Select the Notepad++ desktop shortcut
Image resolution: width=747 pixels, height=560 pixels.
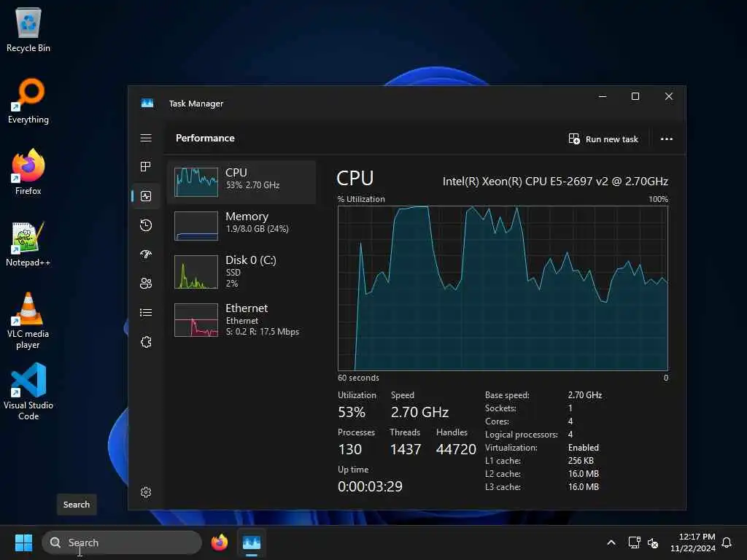pos(28,244)
